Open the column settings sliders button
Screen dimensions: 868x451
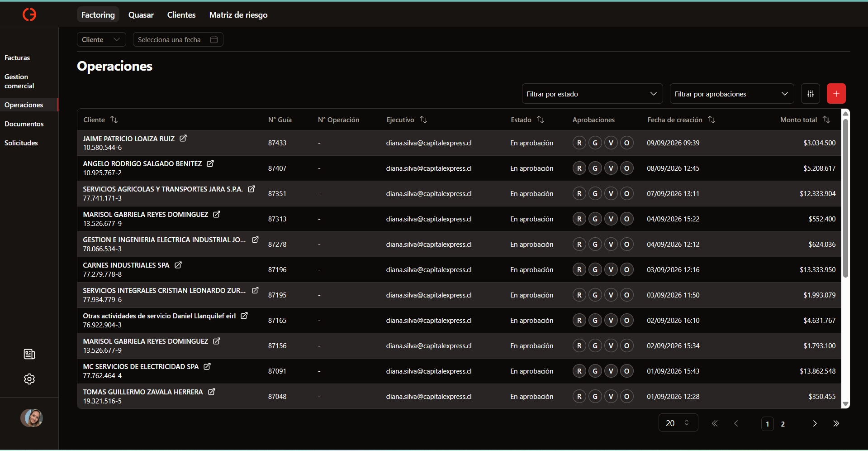pos(811,94)
